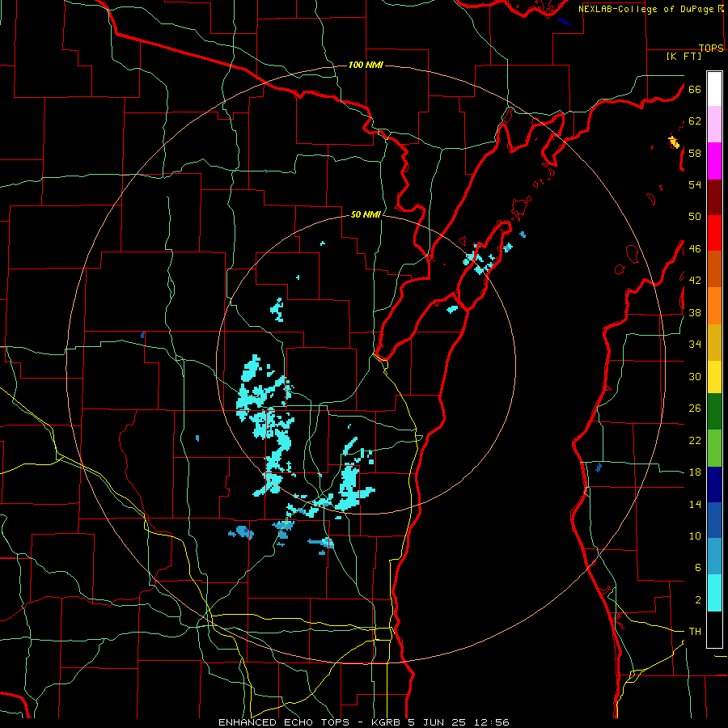The height and width of the screenshot is (728, 728).
Task: Select the dark red legend swatch
Action: pyautogui.click(x=714, y=197)
